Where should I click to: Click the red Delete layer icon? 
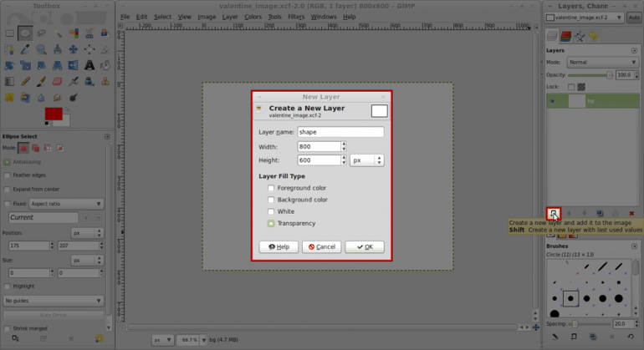631,213
